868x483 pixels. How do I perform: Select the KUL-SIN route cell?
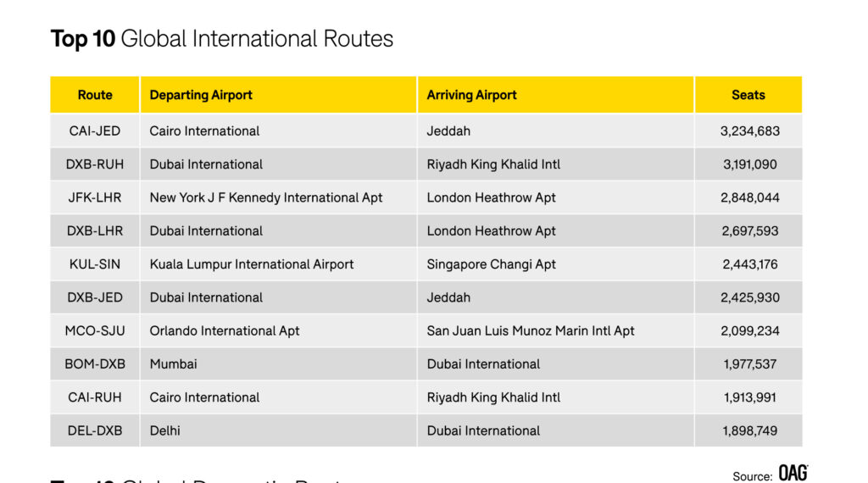pyautogui.click(x=95, y=264)
